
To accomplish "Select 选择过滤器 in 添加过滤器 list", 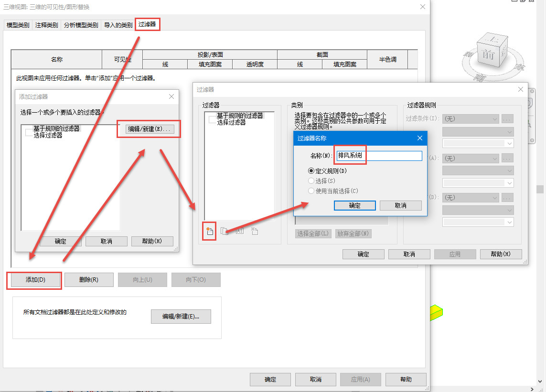I will click(x=48, y=135).
